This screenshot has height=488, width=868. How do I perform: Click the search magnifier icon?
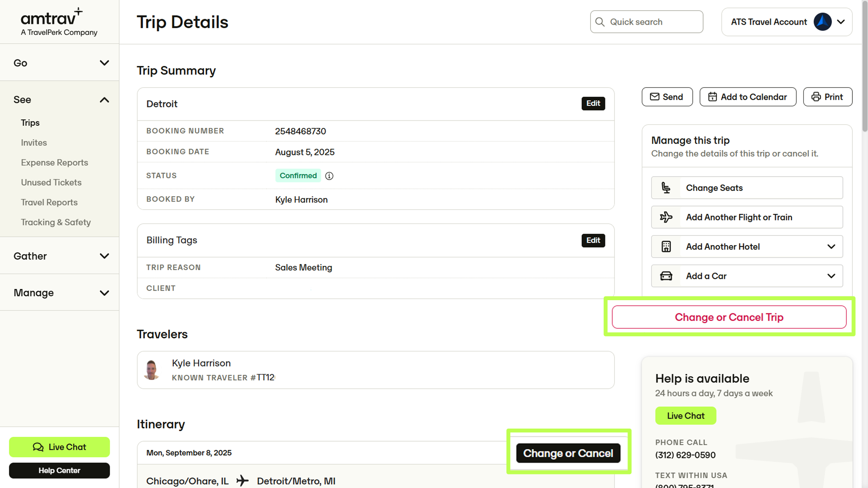tap(600, 22)
